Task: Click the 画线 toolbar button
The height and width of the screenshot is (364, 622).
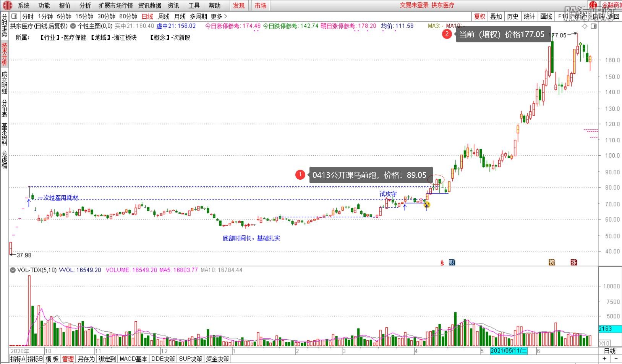Action: coord(546,16)
